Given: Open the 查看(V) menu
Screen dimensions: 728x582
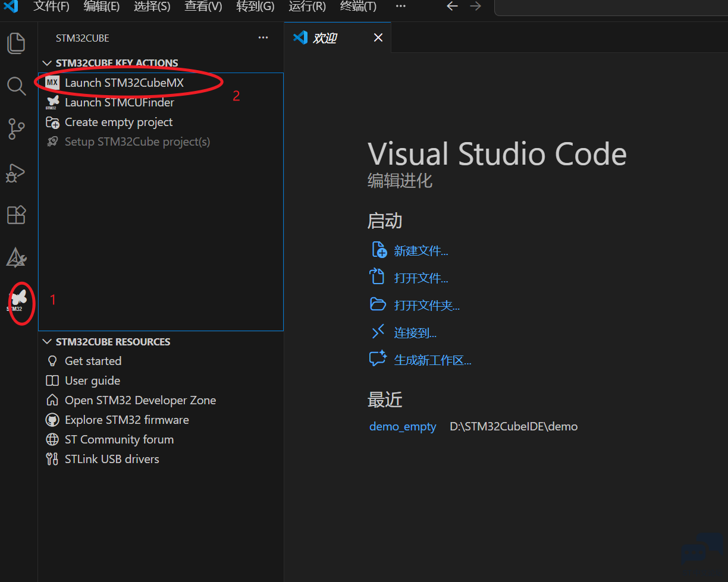Looking at the screenshot, I should (x=203, y=7).
